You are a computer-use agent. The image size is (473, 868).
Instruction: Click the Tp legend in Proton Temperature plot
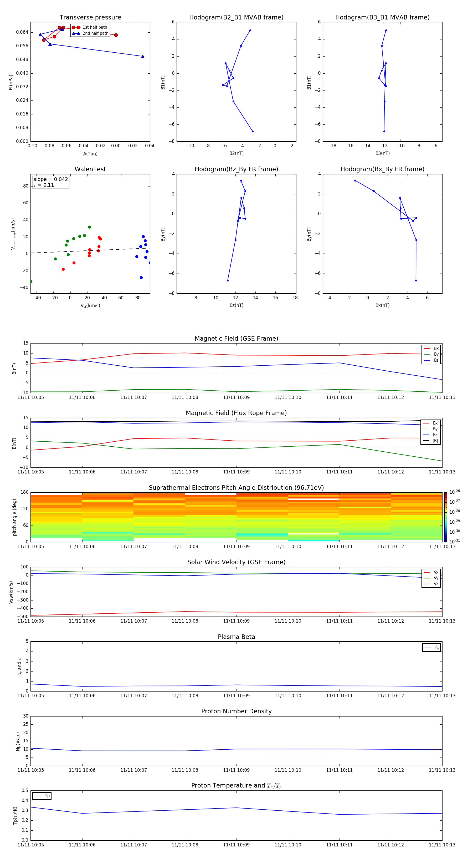point(42,796)
